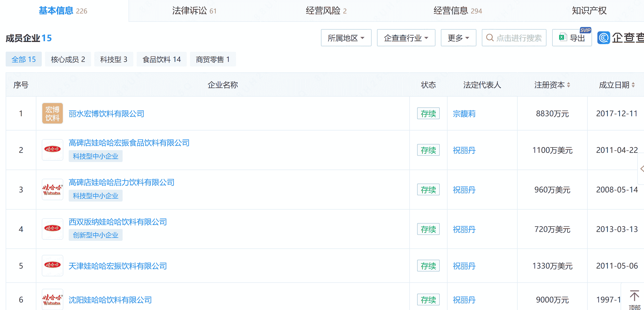Click the 宏博饮料 company logo icon
This screenshot has width=644, height=310.
click(x=52, y=113)
